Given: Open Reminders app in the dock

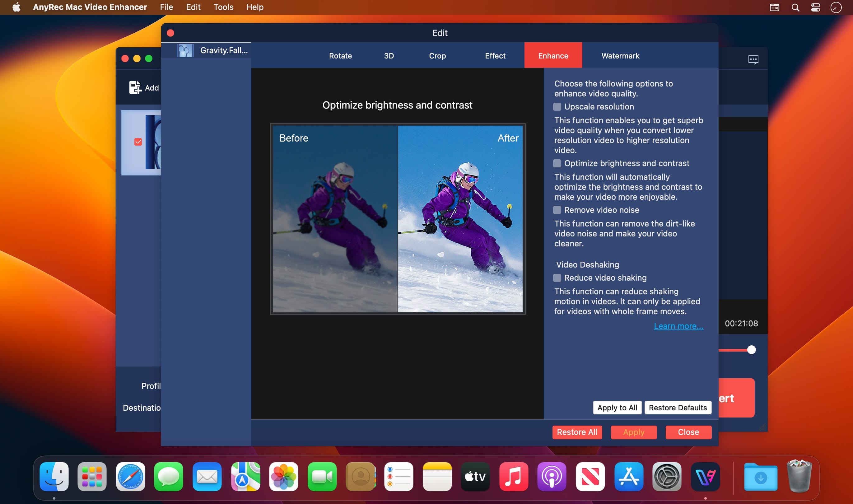Looking at the screenshot, I should tap(399, 477).
